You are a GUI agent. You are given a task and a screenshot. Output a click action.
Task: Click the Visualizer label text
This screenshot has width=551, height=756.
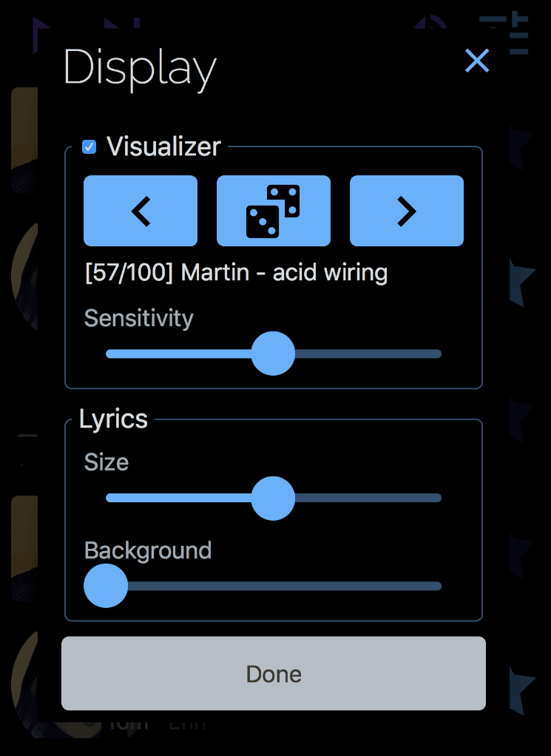pos(163,146)
